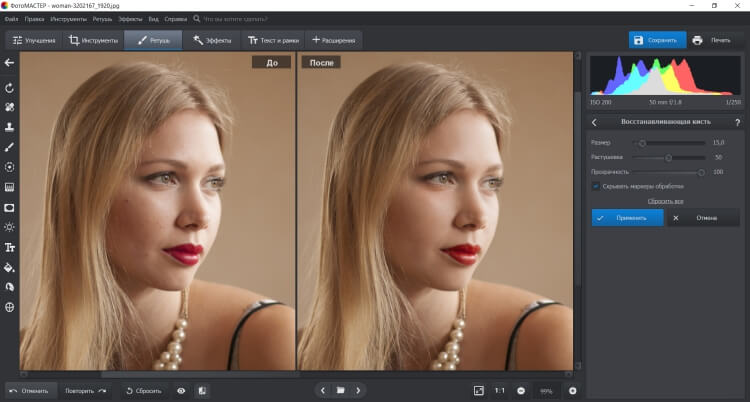This screenshot has width=750, height=402.
Task: Click the search magnifier in menu bar
Action: point(197,19)
